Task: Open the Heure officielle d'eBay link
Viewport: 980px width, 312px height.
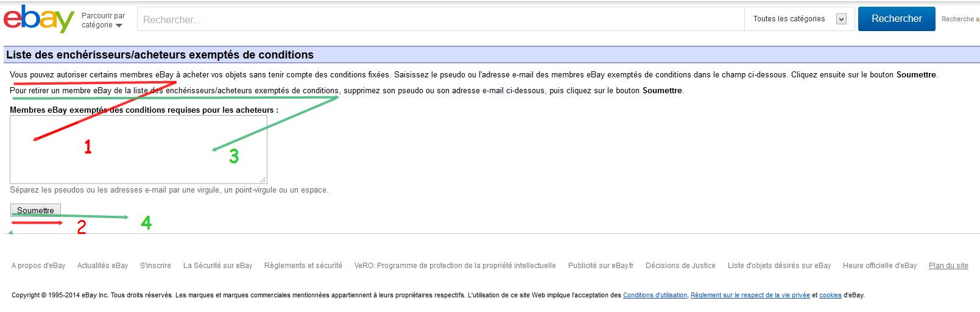Action: click(x=880, y=266)
